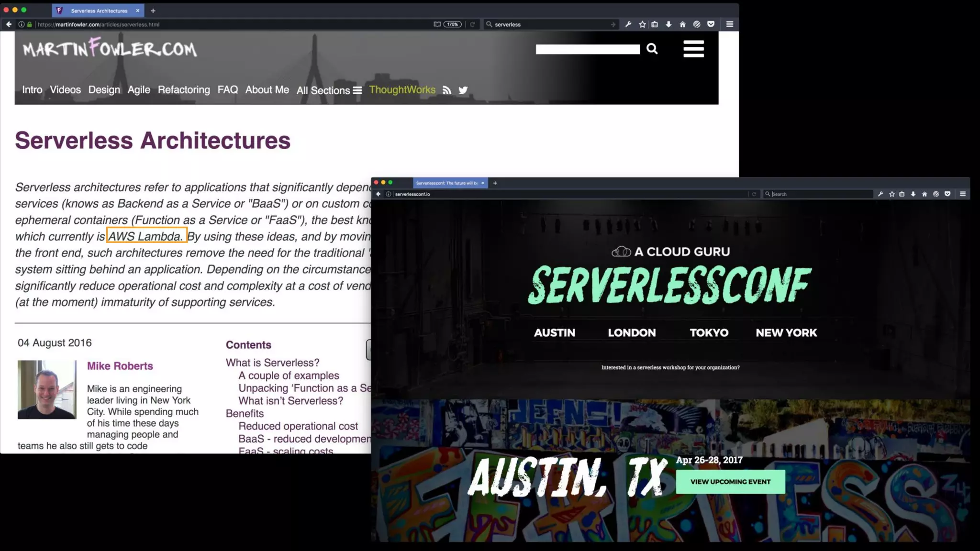
Task: Open developer wrench tools in martinfowler window
Action: (628, 24)
